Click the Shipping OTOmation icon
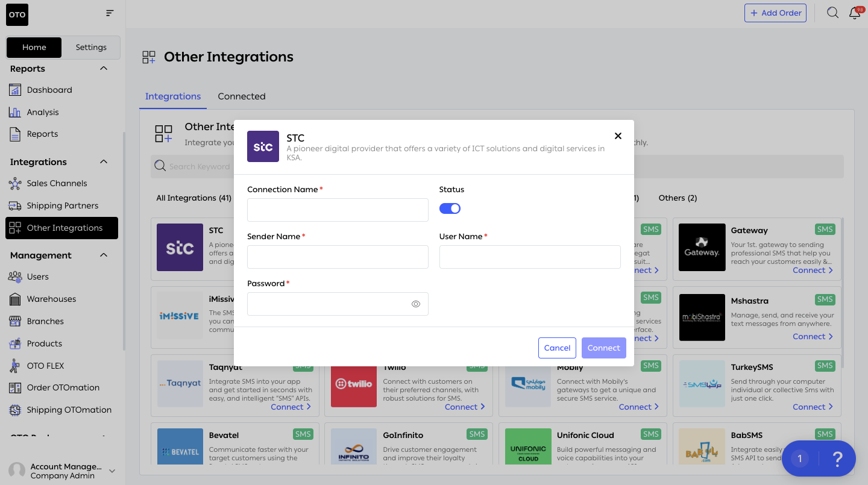This screenshot has width=868, height=485. pos(16,410)
